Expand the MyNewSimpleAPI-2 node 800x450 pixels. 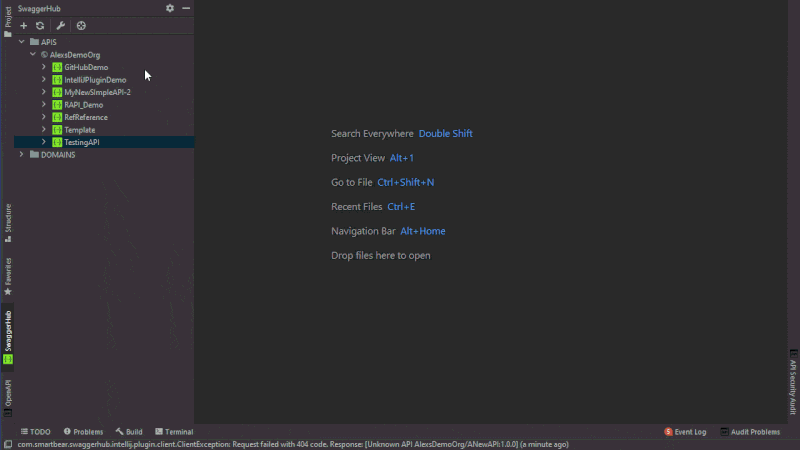pos(44,92)
